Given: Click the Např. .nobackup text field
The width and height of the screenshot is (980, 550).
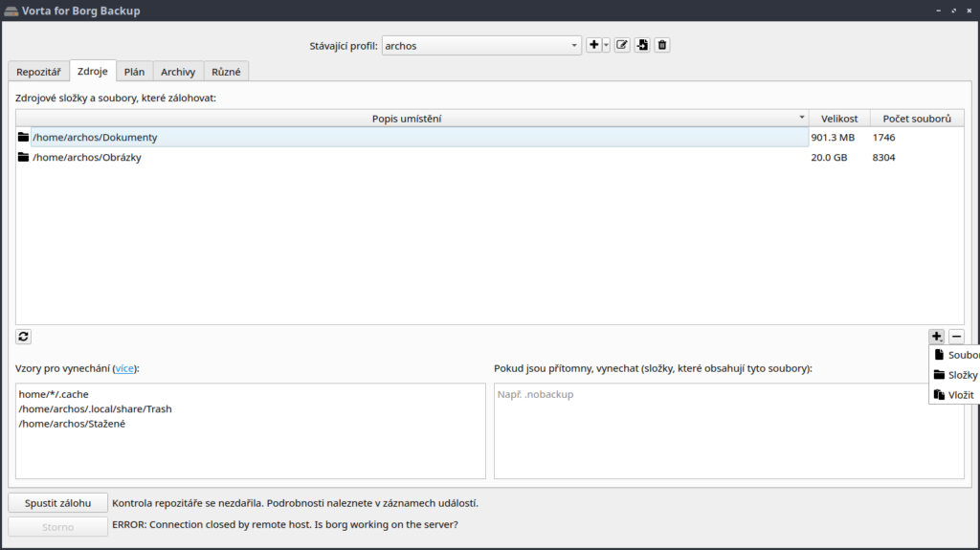Looking at the screenshot, I should point(728,430).
